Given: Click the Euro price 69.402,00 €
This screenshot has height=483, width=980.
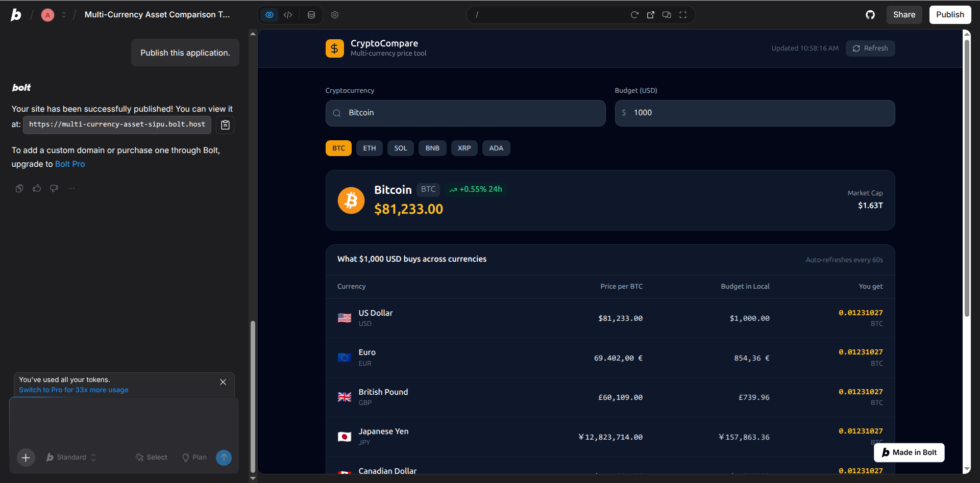Looking at the screenshot, I should point(618,358).
